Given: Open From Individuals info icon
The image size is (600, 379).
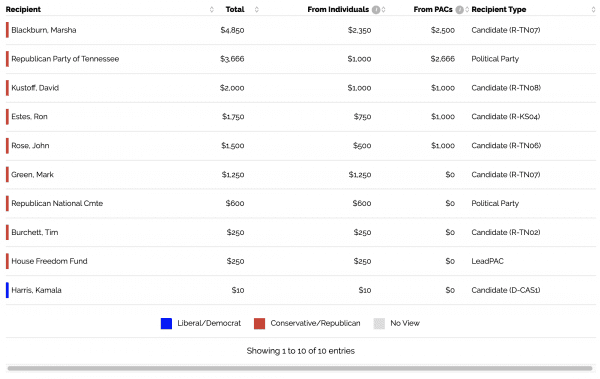Looking at the screenshot, I should coord(376,10).
